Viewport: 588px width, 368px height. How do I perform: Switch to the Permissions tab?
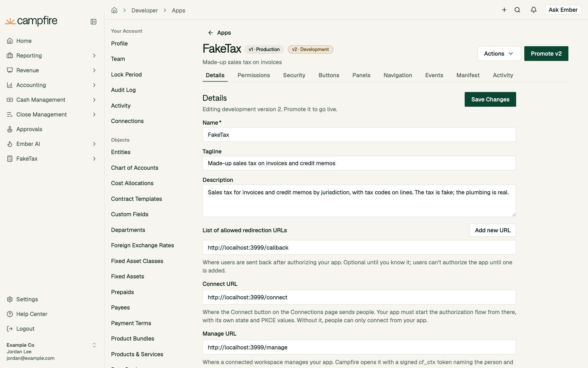point(253,75)
